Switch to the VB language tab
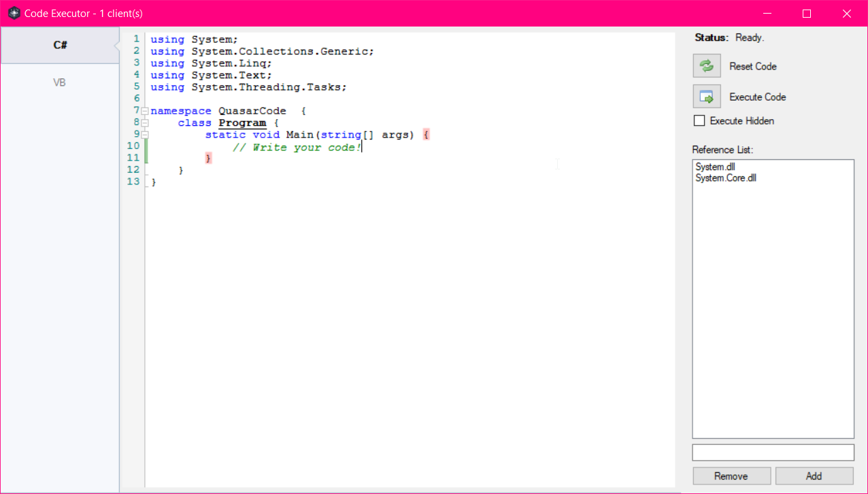Image resolution: width=868 pixels, height=494 pixels. click(x=60, y=83)
